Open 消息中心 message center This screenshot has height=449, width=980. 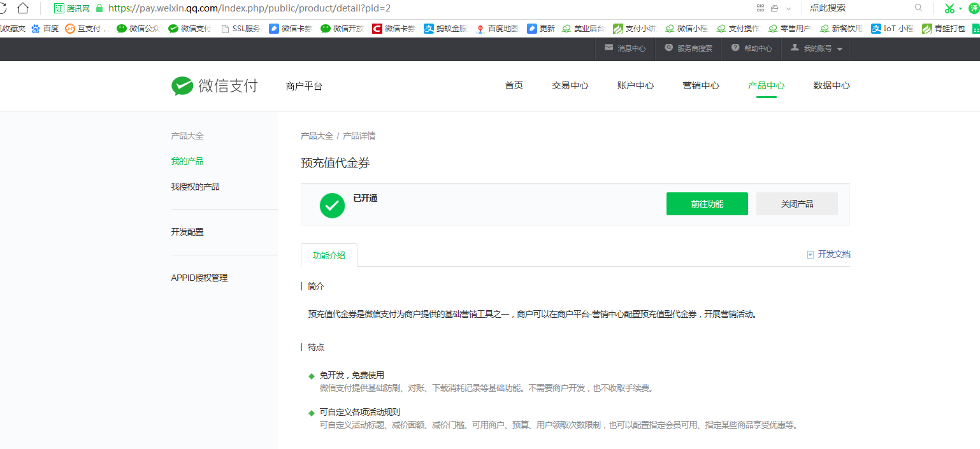tap(625, 48)
